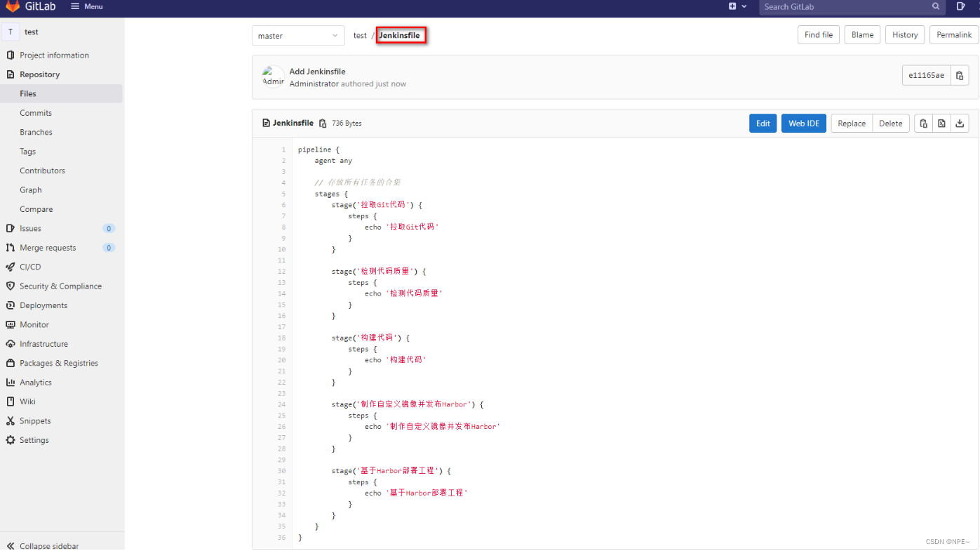
Task: Click the GitLab fox logo
Action: (x=13, y=6)
